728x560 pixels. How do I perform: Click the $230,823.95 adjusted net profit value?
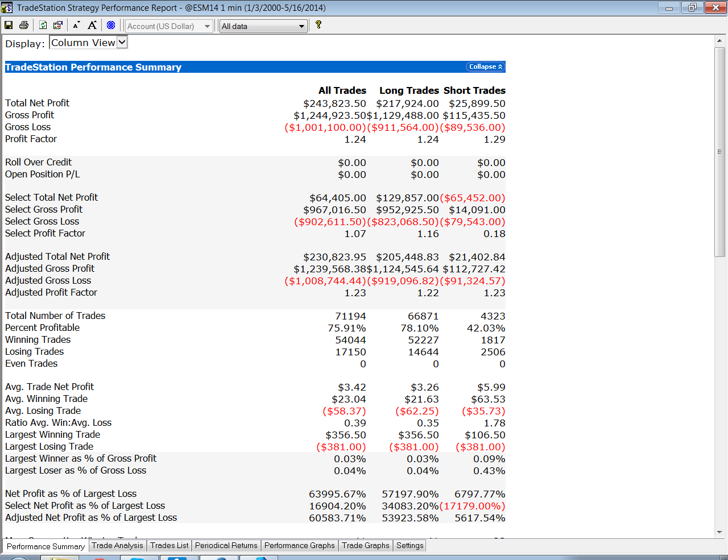point(334,257)
